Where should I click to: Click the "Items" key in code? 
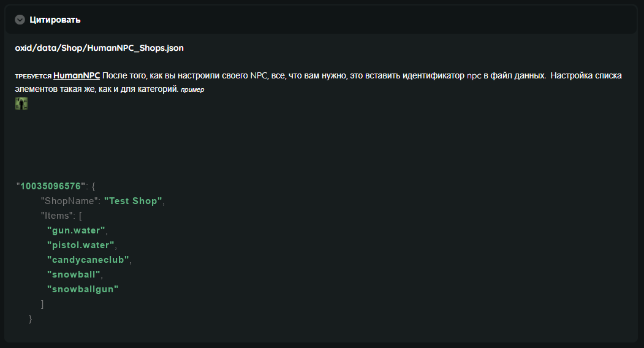57,216
